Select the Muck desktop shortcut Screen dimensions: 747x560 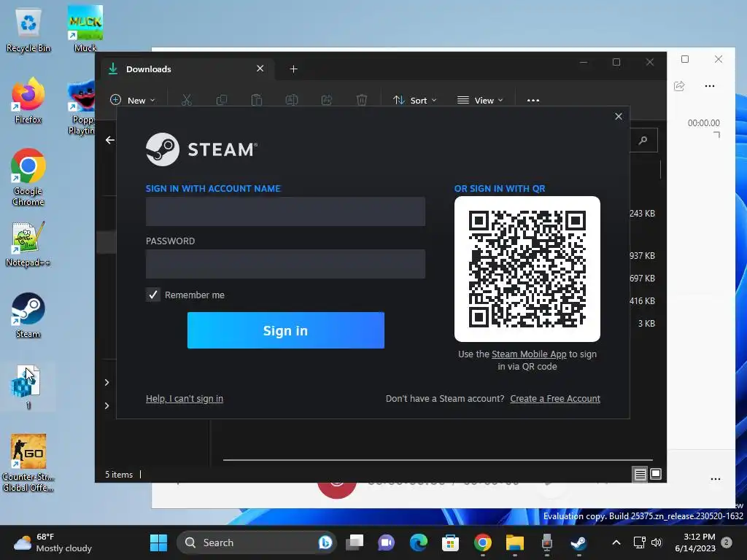pyautogui.click(x=85, y=28)
